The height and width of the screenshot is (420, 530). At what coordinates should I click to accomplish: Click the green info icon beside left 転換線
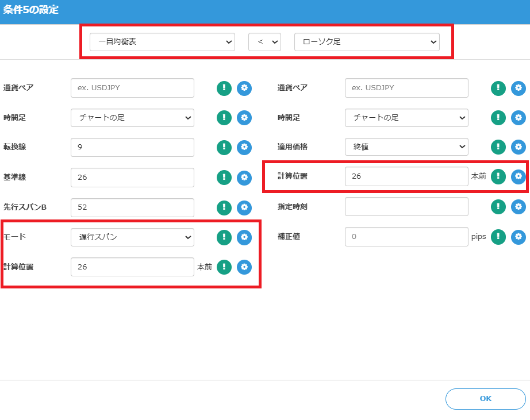pyautogui.click(x=224, y=148)
